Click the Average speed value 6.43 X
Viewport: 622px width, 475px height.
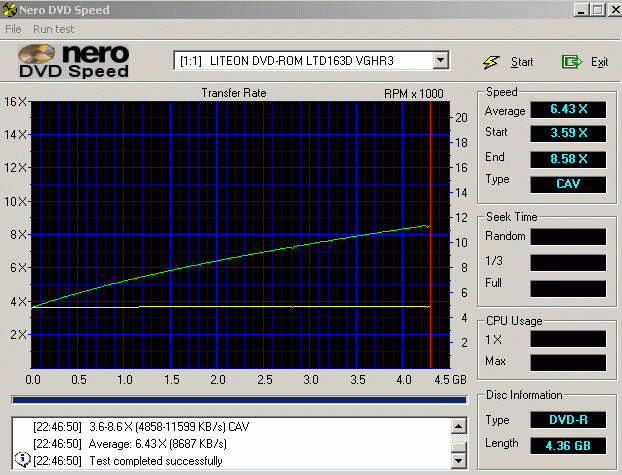click(x=568, y=109)
